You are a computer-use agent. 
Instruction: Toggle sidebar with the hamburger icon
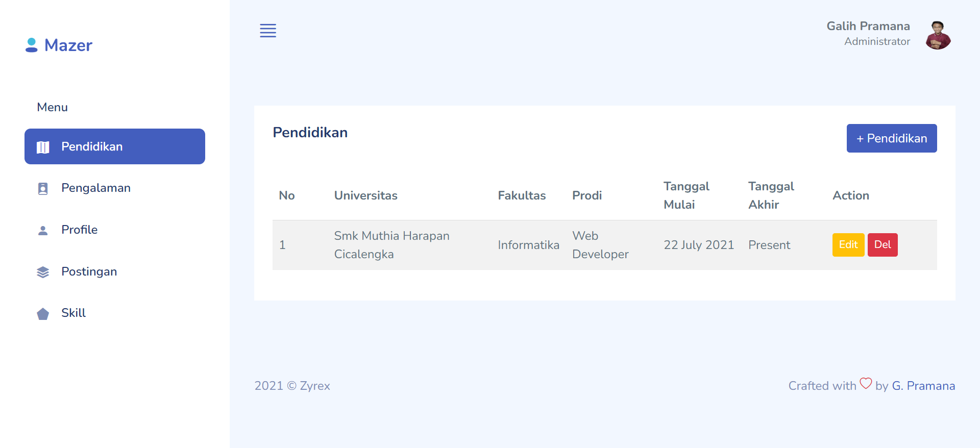pyautogui.click(x=268, y=31)
